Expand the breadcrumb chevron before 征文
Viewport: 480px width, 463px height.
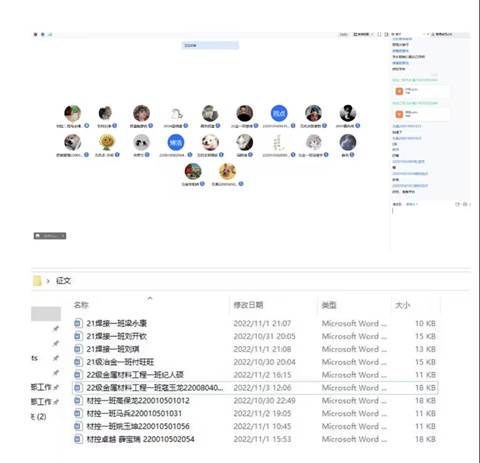pos(48,281)
